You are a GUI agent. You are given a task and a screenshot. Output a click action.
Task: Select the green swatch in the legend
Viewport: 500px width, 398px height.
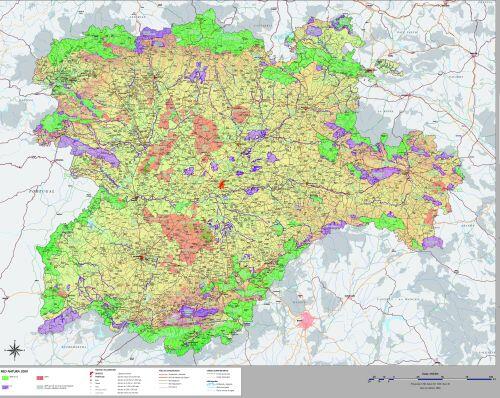point(5,378)
